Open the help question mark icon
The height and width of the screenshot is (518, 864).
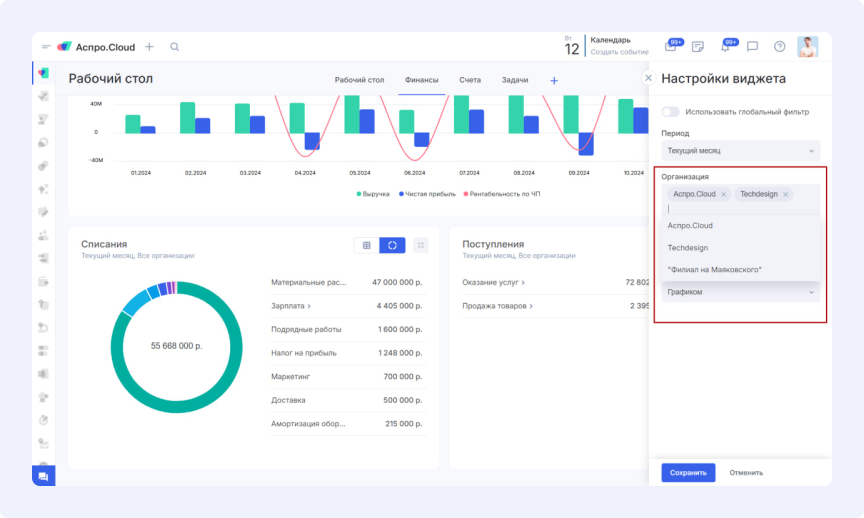click(780, 47)
